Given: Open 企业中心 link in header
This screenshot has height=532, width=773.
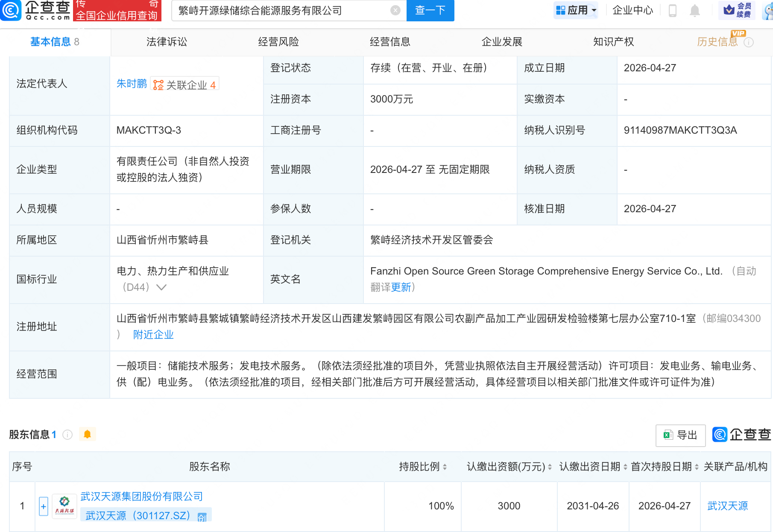Looking at the screenshot, I should pos(632,10).
